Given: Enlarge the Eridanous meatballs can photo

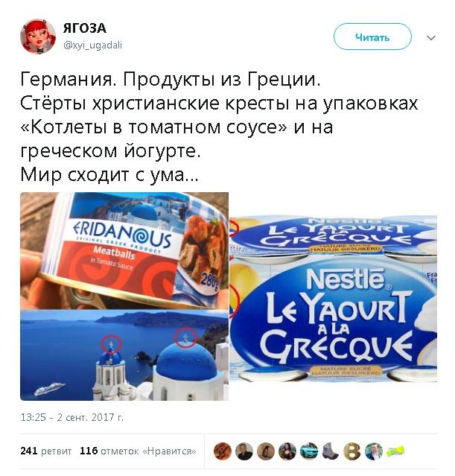Looking at the screenshot, I should (124, 250).
